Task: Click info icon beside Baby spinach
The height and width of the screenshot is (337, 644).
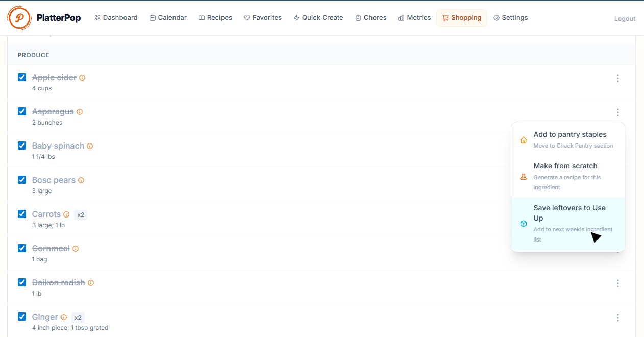Action: click(90, 146)
